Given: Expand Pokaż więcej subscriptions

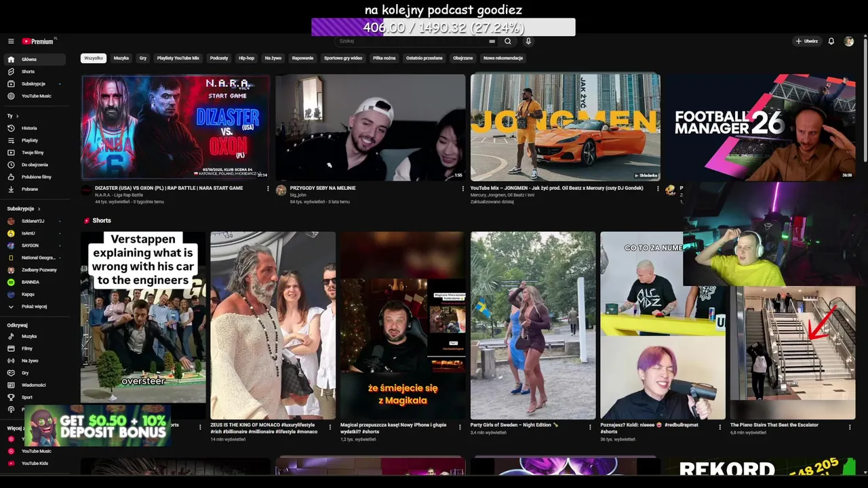Looking at the screenshot, I should (34, 306).
